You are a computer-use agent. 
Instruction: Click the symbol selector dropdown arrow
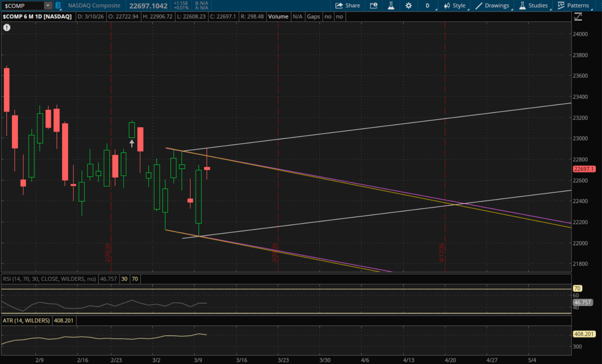pos(48,6)
